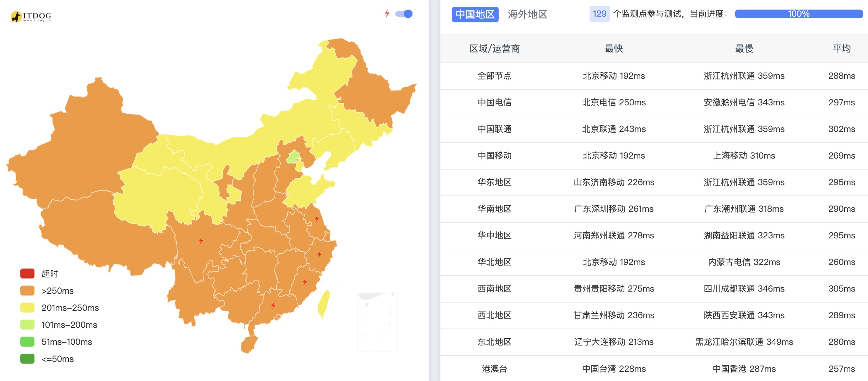
Task: Switch to the 中国地区 tab
Action: pos(475,14)
